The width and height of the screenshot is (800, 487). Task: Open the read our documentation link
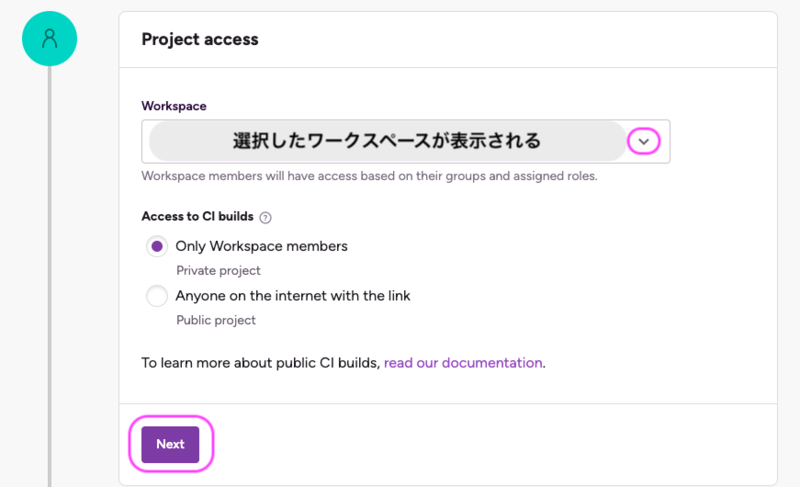(x=463, y=363)
